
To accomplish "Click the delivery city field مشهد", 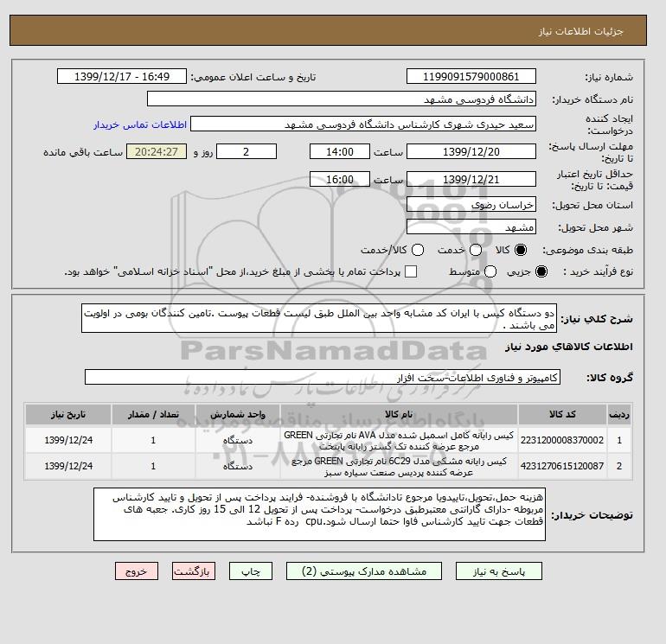I will pyautogui.click(x=471, y=227).
